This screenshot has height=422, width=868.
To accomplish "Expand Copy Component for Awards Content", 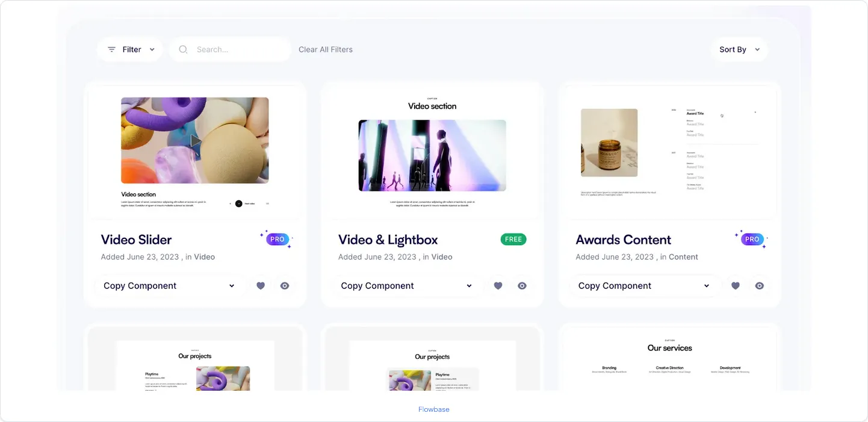I will pos(644,286).
